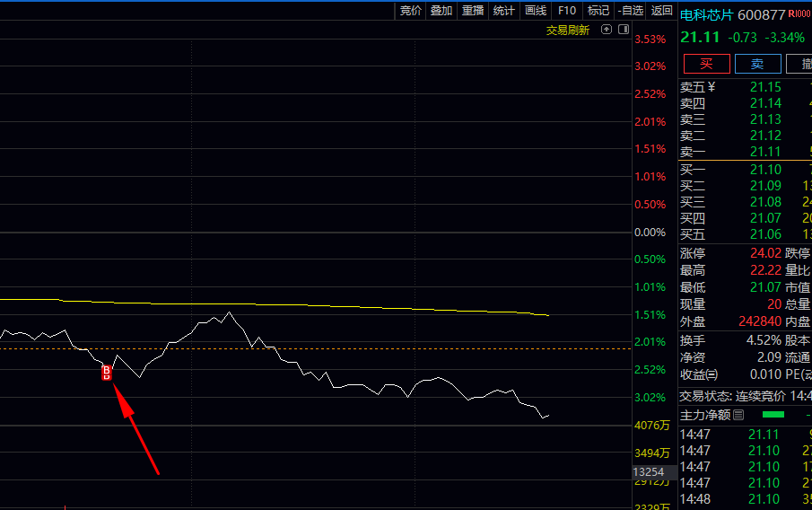The image size is (812, 510).
Task: Click 现量 value 20
Action: 774,304
